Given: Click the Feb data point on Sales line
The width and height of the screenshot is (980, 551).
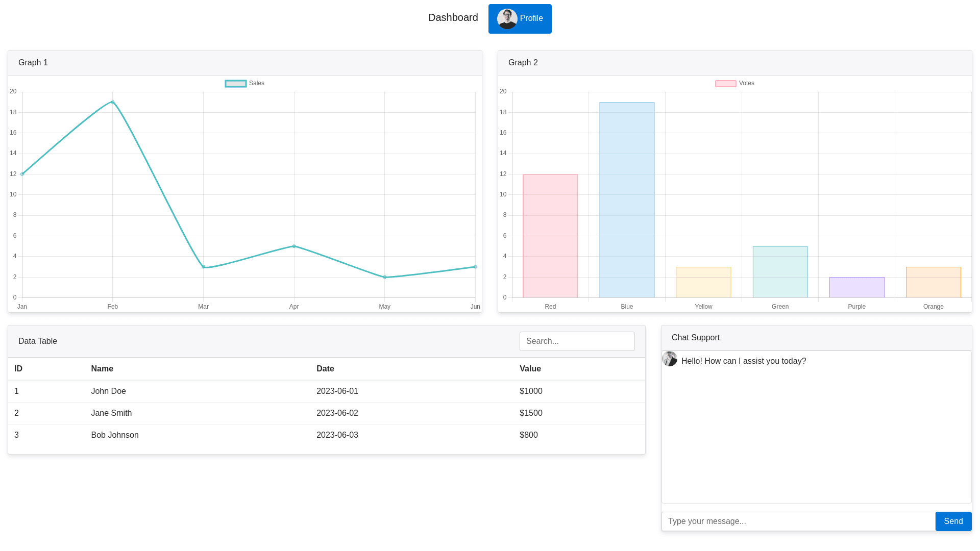Looking at the screenshot, I should click(x=113, y=102).
